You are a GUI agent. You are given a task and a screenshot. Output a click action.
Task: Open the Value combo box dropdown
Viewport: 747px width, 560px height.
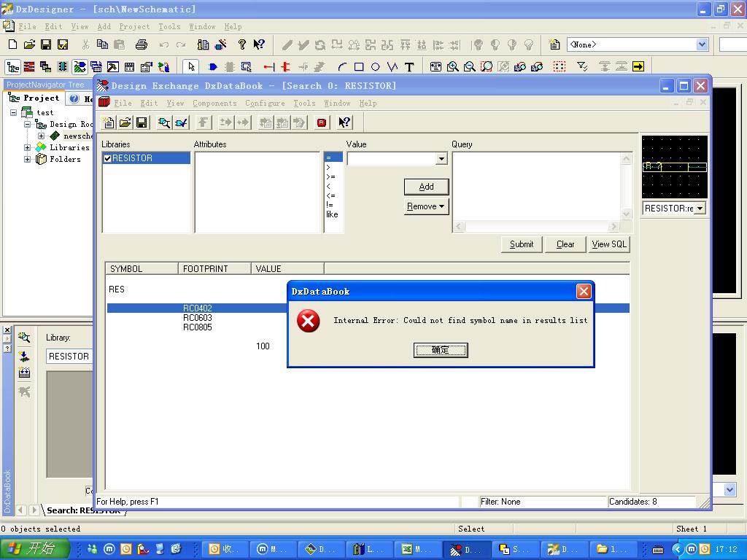coord(441,158)
